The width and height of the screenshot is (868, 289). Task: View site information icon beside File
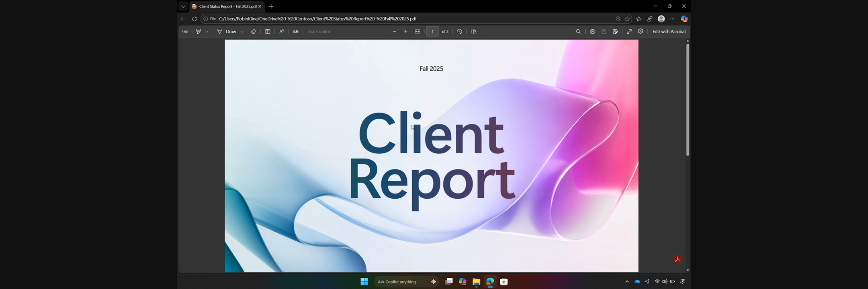point(206,19)
